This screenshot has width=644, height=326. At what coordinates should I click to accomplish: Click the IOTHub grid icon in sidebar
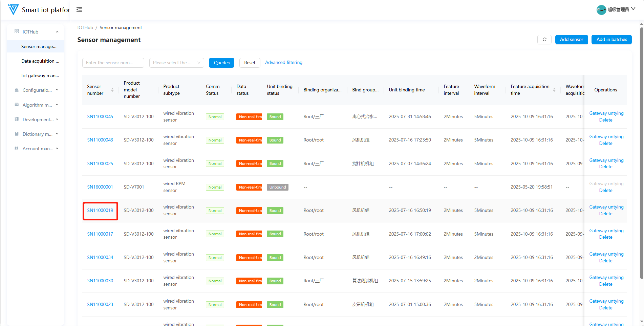pyautogui.click(x=17, y=31)
